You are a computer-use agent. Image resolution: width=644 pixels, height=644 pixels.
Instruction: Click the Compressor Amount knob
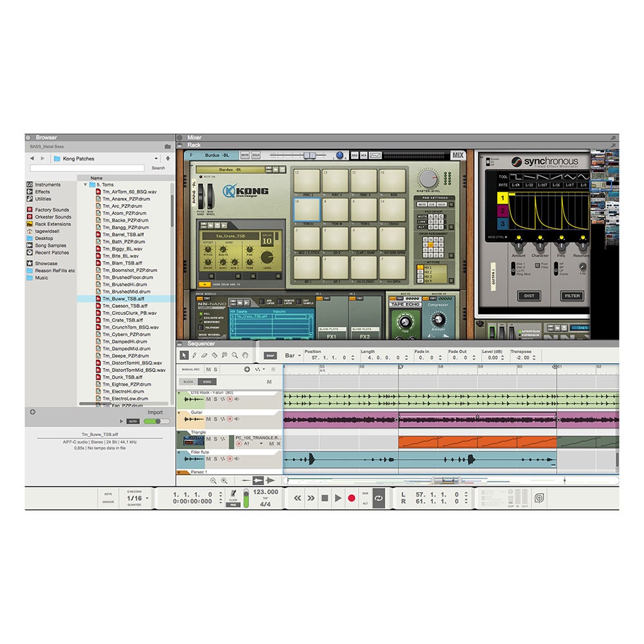(438, 319)
